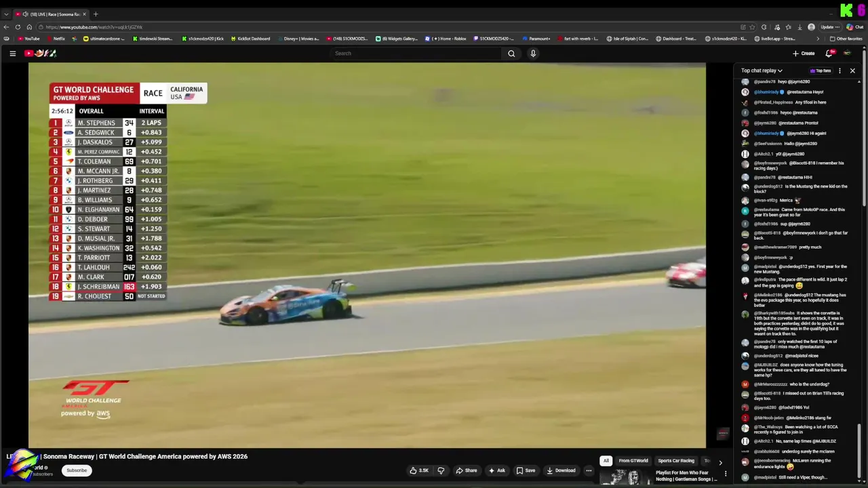Reload the page with the refresh icon
The width and height of the screenshot is (868, 488).
pyautogui.click(x=18, y=27)
